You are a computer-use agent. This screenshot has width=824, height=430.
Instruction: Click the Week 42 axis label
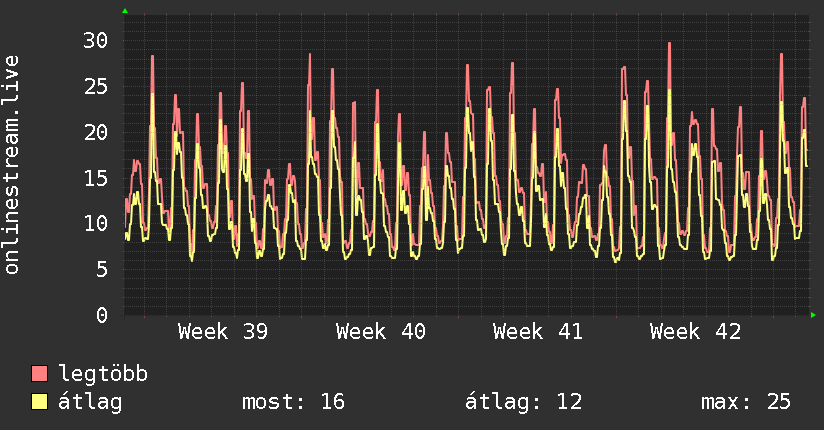click(695, 332)
